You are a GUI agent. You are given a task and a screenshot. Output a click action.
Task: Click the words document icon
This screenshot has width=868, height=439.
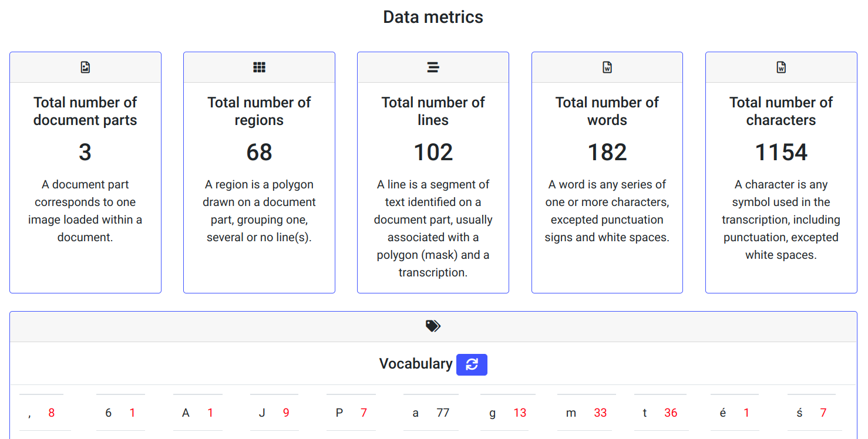click(x=607, y=67)
